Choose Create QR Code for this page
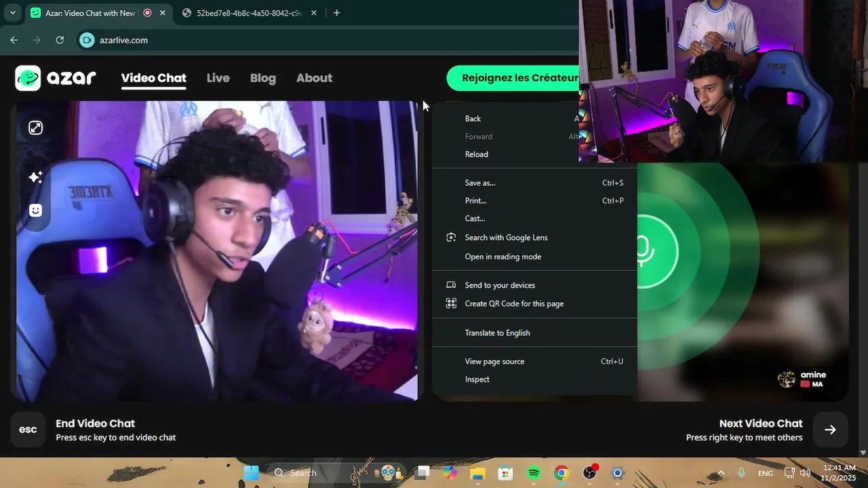The height and width of the screenshot is (488, 868). (x=534, y=304)
